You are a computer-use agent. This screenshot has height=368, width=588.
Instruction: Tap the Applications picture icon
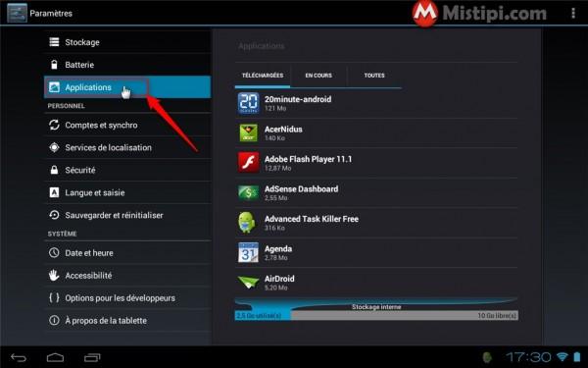pyautogui.click(x=54, y=87)
